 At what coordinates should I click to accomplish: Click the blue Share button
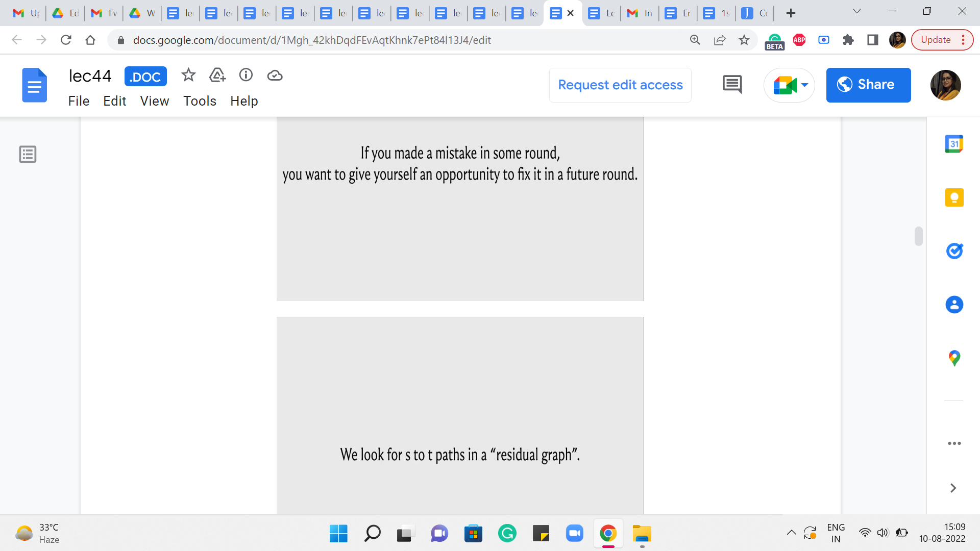[x=868, y=85]
